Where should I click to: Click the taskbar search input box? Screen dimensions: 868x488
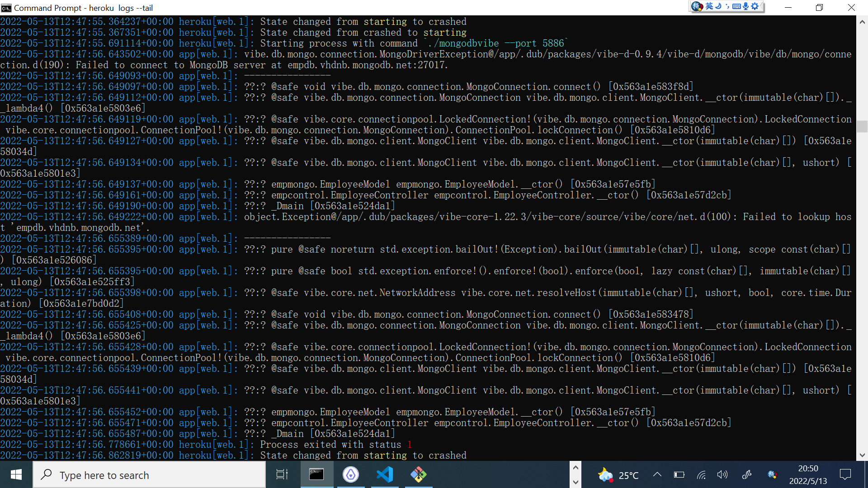pos(149,475)
